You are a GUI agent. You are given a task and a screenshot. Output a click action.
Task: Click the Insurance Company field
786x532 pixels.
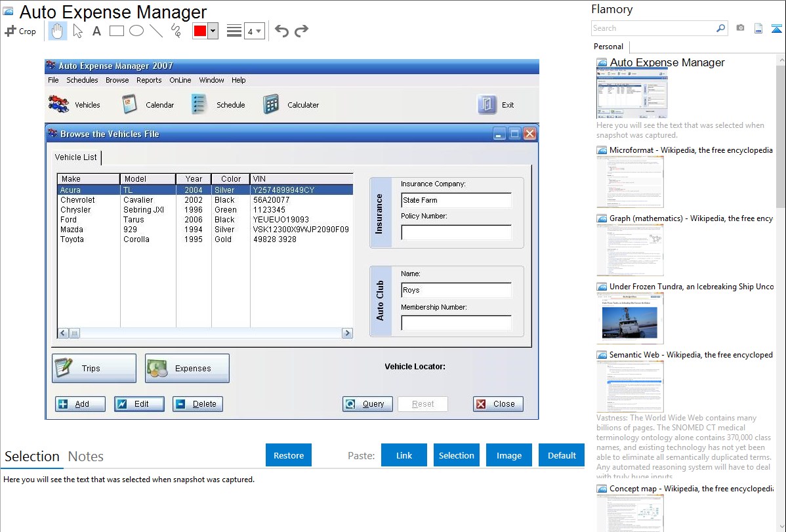(456, 200)
